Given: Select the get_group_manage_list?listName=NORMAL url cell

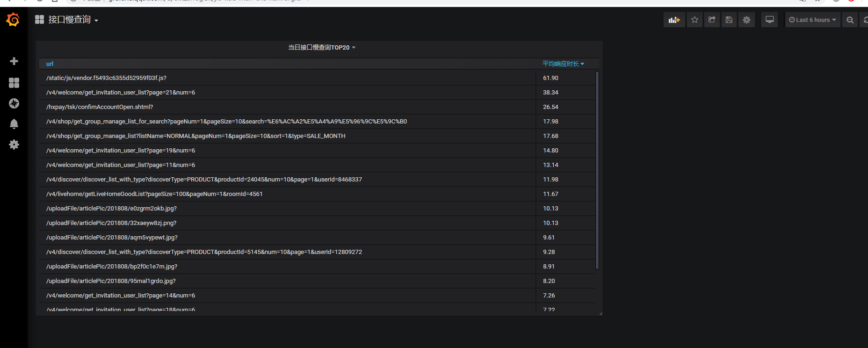Looking at the screenshot, I should click(x=288, y=136).
